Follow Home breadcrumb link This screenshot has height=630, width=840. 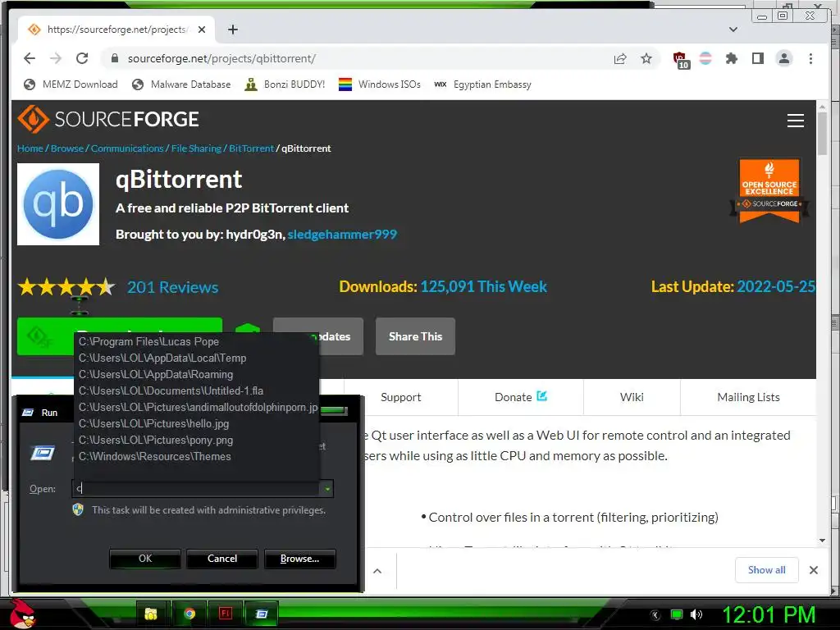click(30, 148)
